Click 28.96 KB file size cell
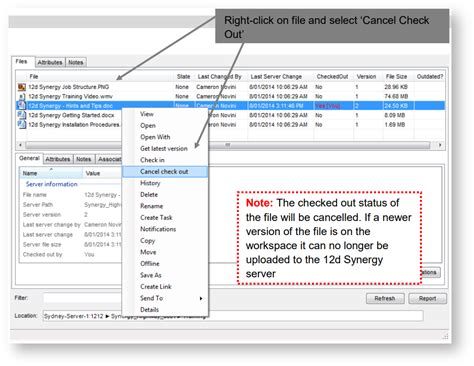Viewport: 474px width, 366px height. (x=396, y=87)
